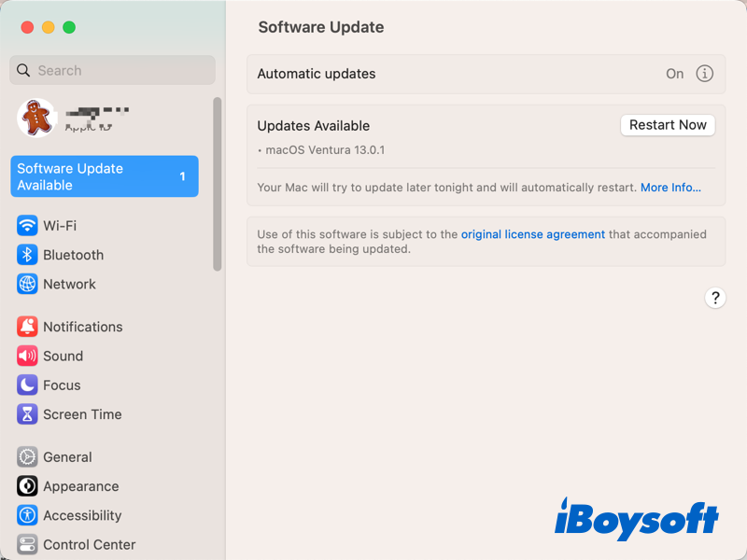Click Restart Now to install the update
This screenshot has width=747, height=560.
point(668,125)
